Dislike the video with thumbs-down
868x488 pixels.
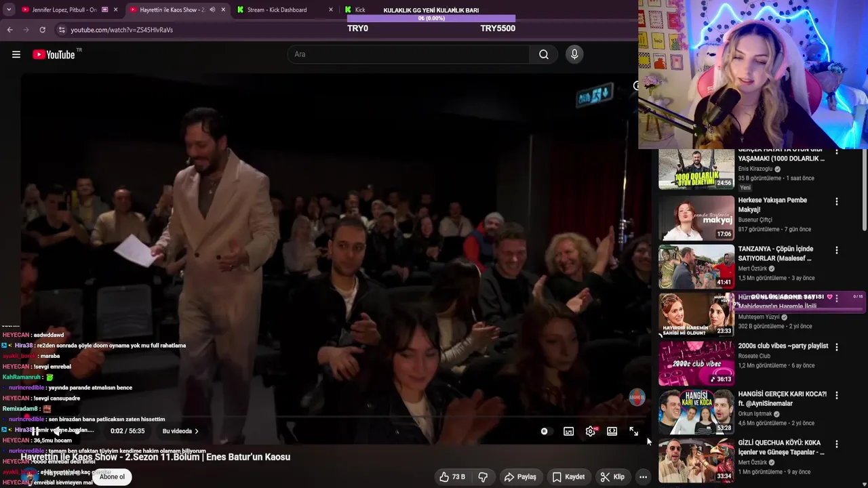pyautogui.click(x=483, y=476)
